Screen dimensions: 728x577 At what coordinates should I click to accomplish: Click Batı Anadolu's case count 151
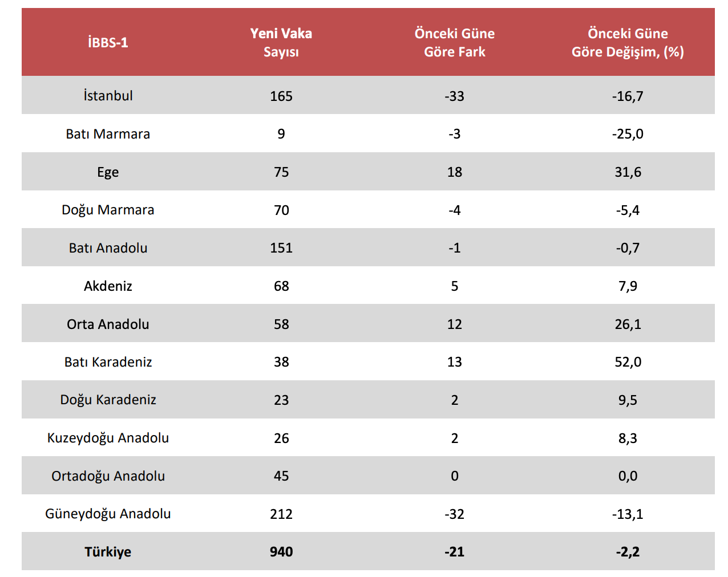281,248
